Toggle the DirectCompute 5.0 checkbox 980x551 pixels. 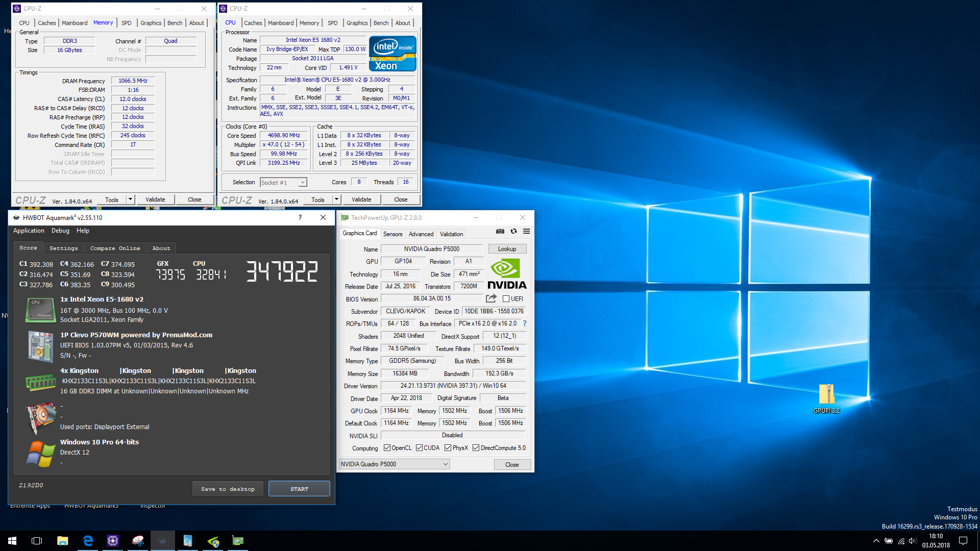tap(476, 448)
